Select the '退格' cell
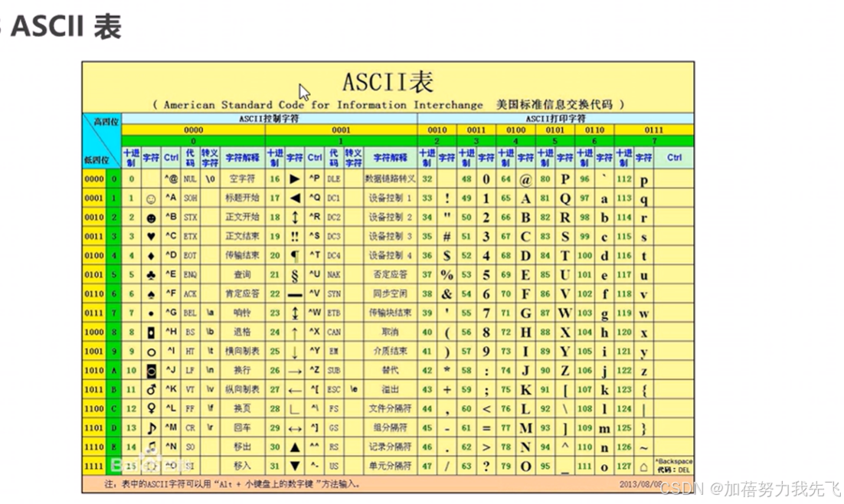Screen dimensions: 844x504 (x=242, y=332)
